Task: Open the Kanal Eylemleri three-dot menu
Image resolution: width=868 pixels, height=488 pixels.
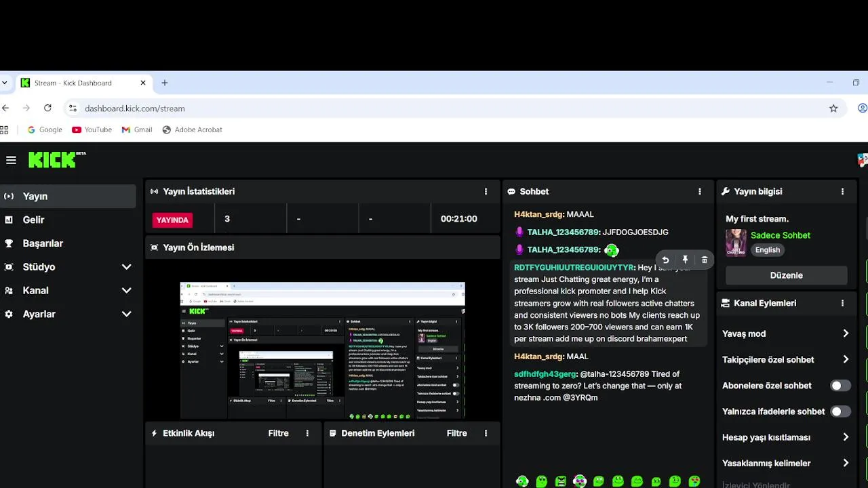Action: tap(842, 304)
